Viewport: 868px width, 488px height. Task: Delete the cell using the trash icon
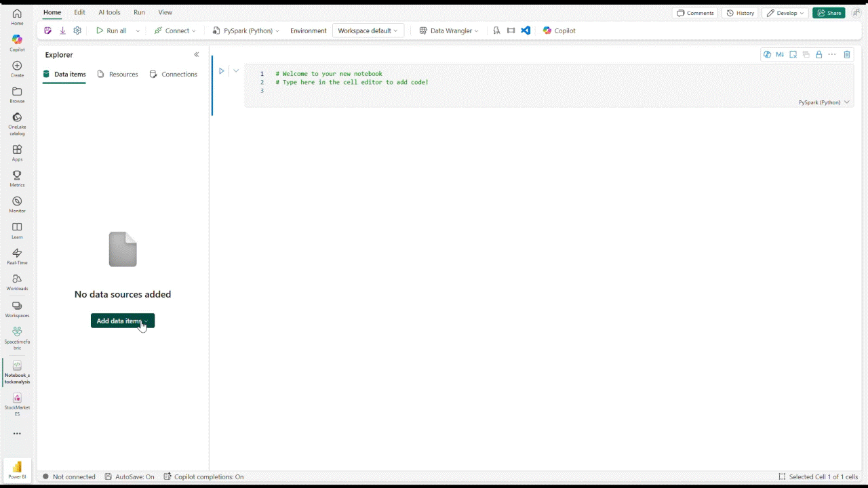click(846, 54)
